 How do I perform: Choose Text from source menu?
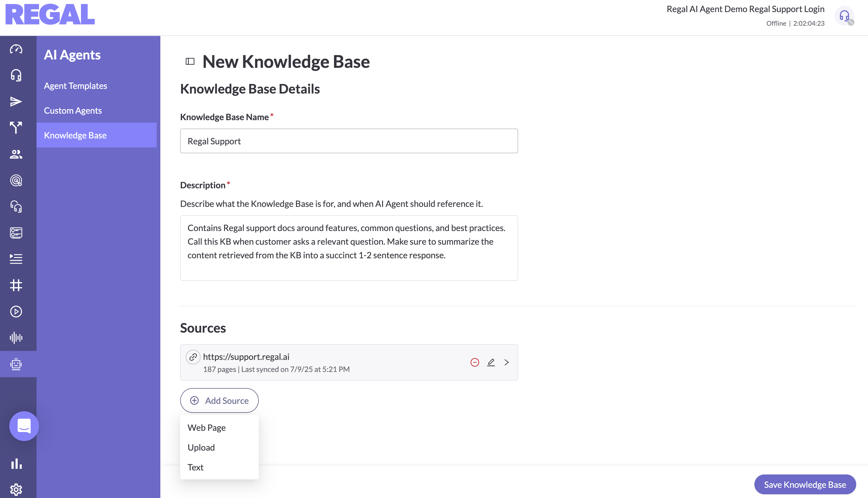[219, 467]
